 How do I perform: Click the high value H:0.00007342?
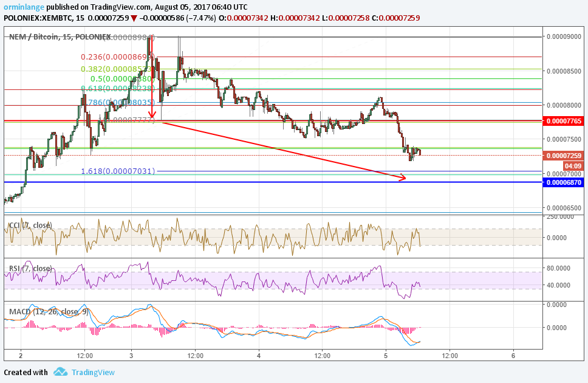pyautogui.click(x=295, y=18)
